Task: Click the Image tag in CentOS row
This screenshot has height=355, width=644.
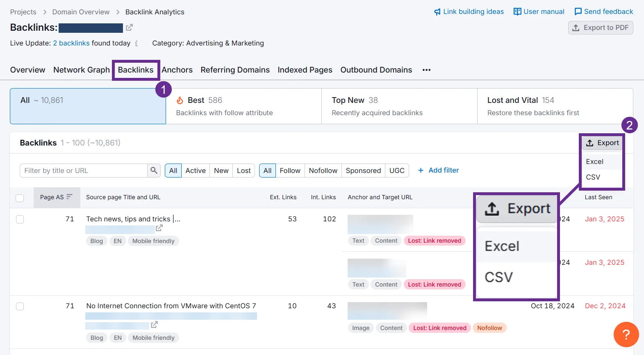Action: (x=361, y=328)
